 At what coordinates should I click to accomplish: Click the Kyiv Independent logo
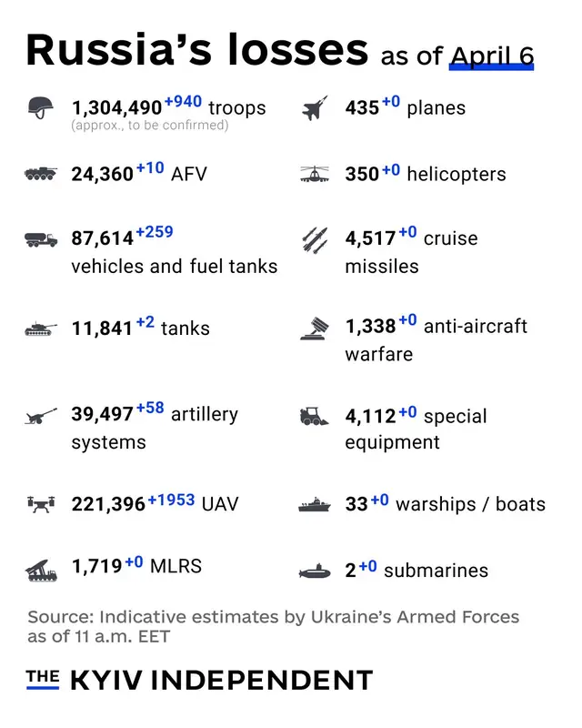click(199, 679)
